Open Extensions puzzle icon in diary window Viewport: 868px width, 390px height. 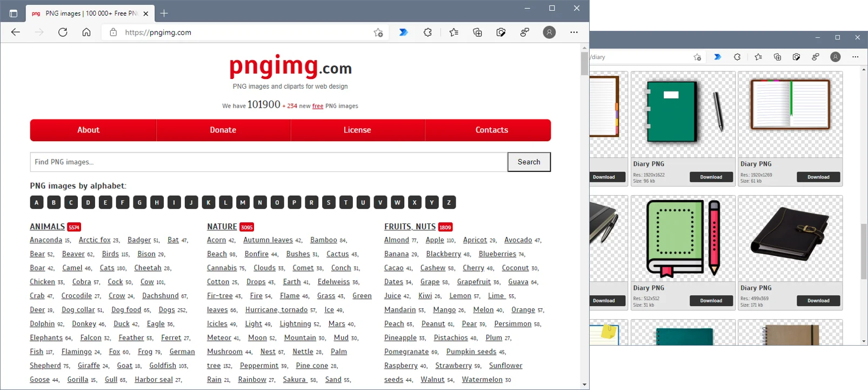[x=737, y=57]
